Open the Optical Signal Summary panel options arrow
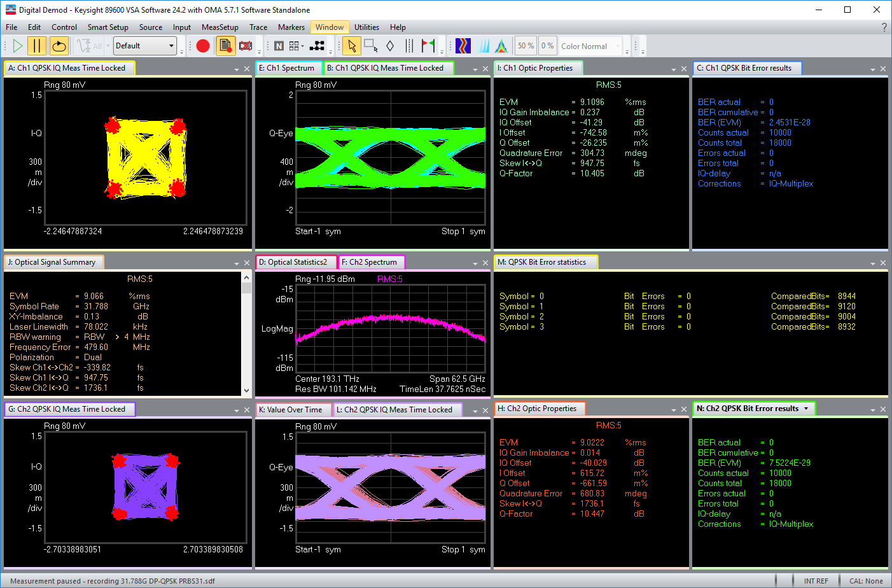Screen dimensions: 892x588 tap(237, 263)
